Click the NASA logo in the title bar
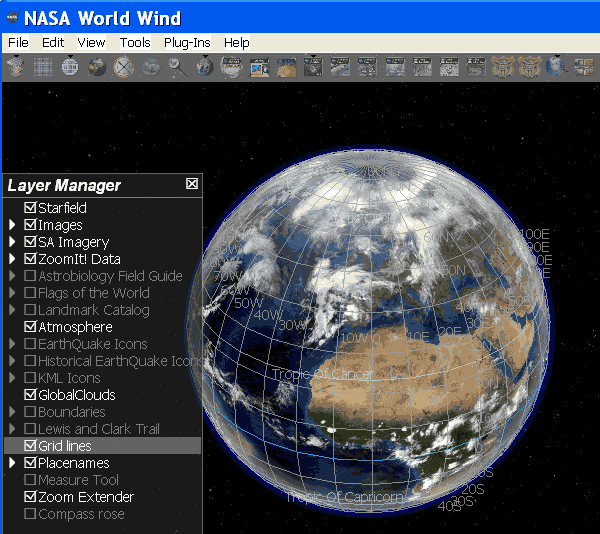Viewport: 600px width, 534px height. 13,18
